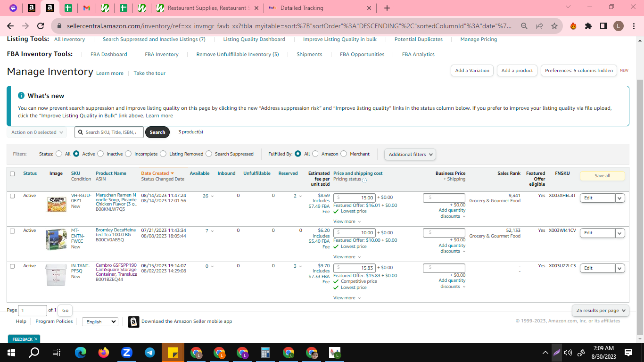Open the Edit dropdown arrow for Bromley Tea
This screenshot has width=644, height=362.
(x=620, y=233)
